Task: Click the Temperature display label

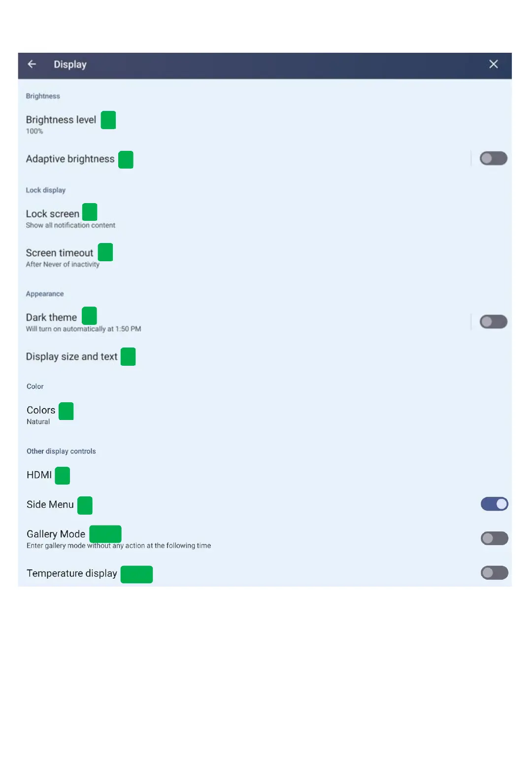Action: pyautogui.click(x=71, y=574)
